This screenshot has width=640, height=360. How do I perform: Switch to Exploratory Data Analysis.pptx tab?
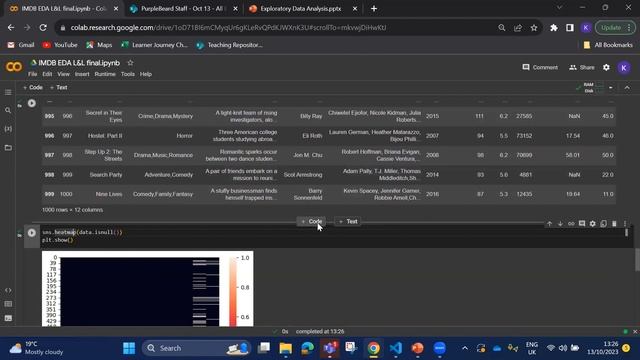pos(300,9)
